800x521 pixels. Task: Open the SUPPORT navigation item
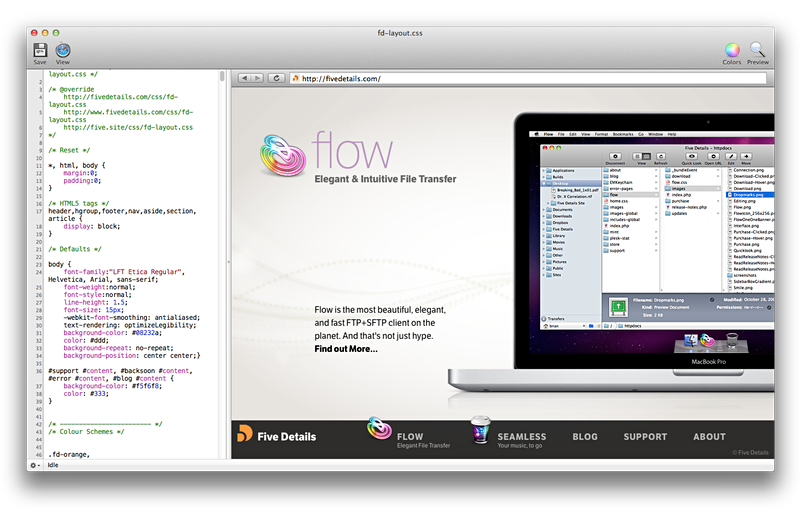[x=645, y=437]
